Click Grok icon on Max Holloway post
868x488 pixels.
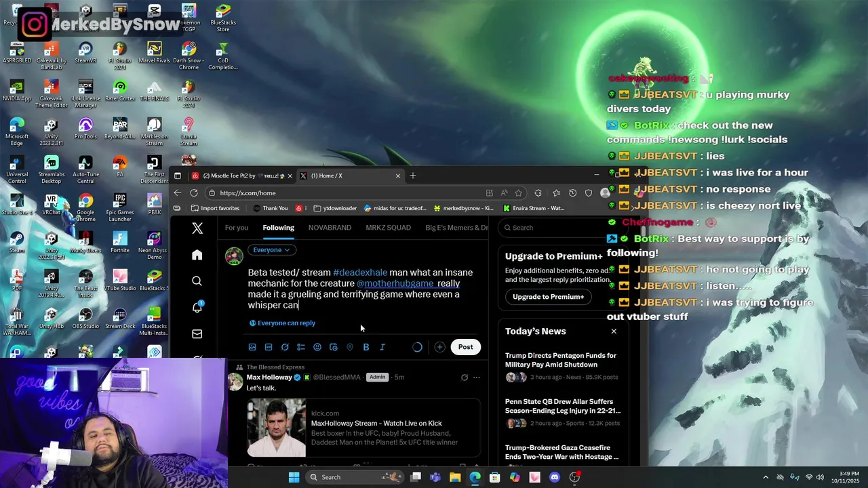tap(465, 378)
